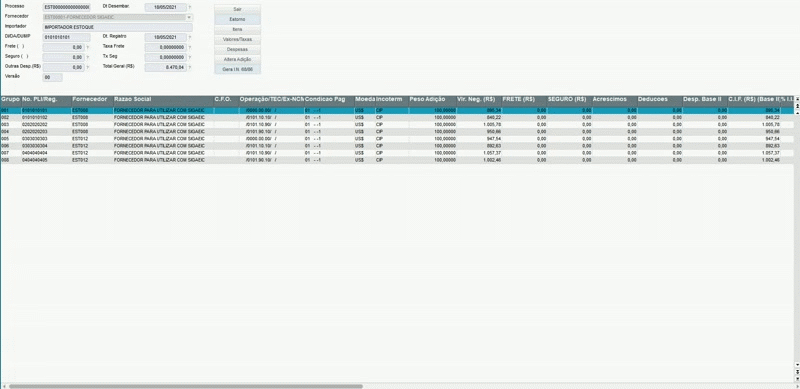The image size is (800, 389).
Task: Focus the Importador text field
Action: click(118, 27)
